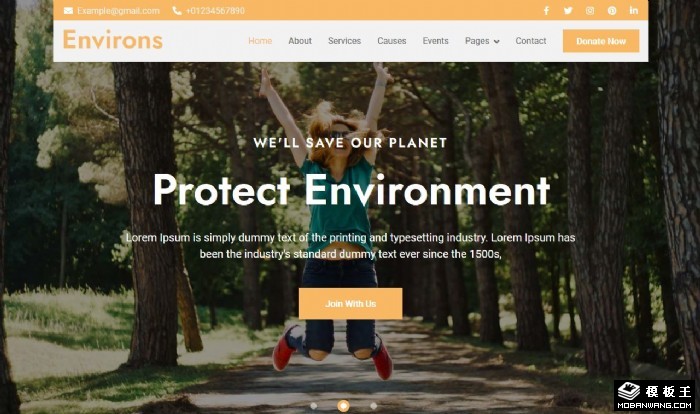Open the LinkedIn icon
700x414 pixels.
(633, 10)
